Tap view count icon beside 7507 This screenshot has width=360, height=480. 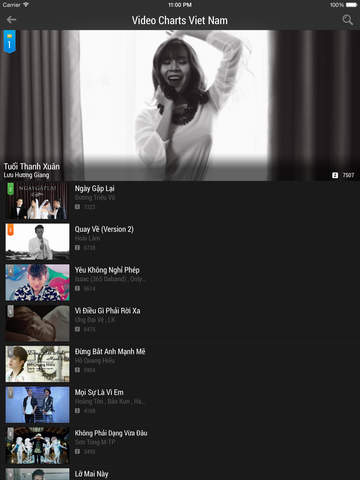pyautogui.click(x=335, y=175)
